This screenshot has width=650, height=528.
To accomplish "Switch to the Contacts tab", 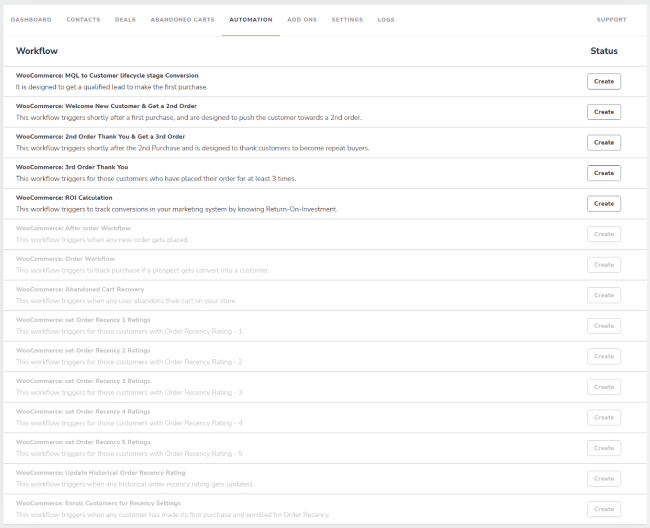I will (83, 19).
